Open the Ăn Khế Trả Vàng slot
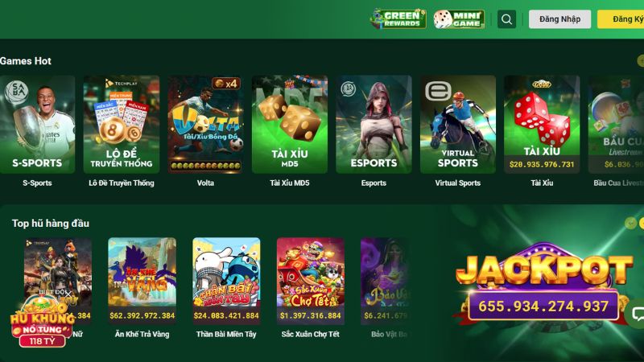Viewport: 644px width, 362px height. click(x=142, y=281)
